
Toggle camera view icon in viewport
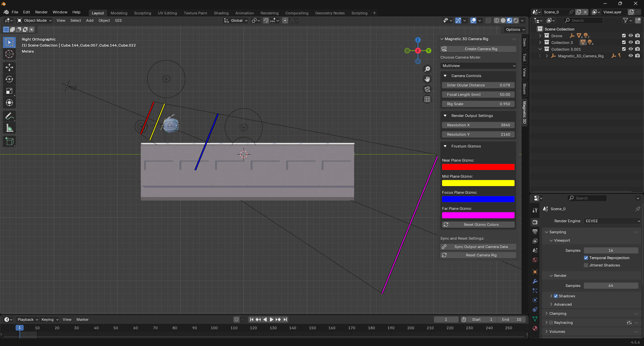tap(427, 89)
